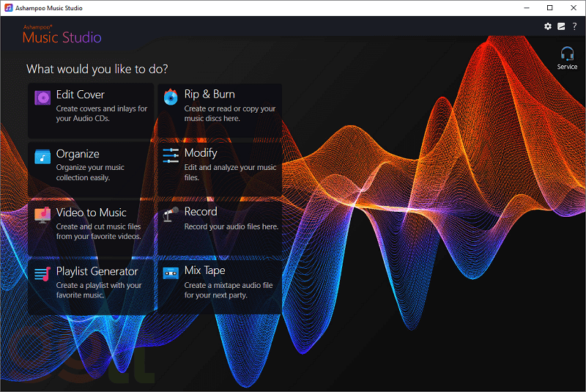Click the skin/theme switch icon beside the gear
Viewport: 586px width, 392px height.
click(561, 26)
